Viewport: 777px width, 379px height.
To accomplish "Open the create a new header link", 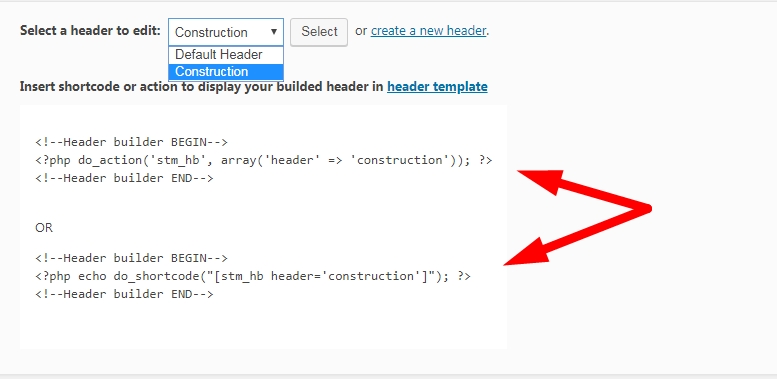I will tap(428, 31).
